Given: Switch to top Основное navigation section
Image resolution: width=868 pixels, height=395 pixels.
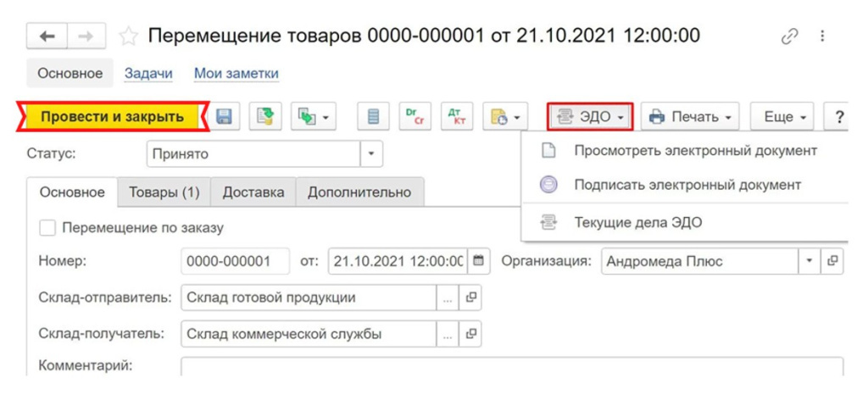Looking at the screenshot, I should 70,74.
